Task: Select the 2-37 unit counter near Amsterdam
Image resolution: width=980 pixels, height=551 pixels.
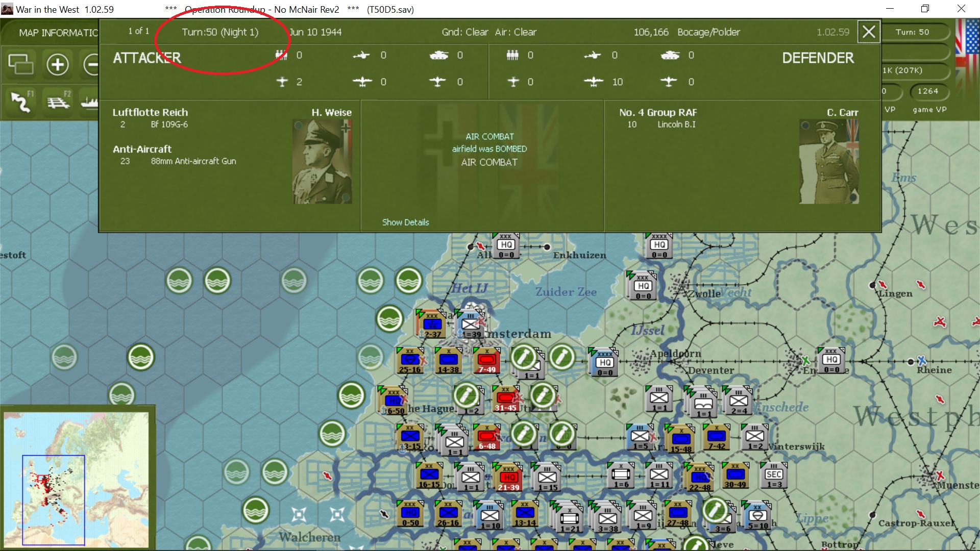Action: (432, 325)
